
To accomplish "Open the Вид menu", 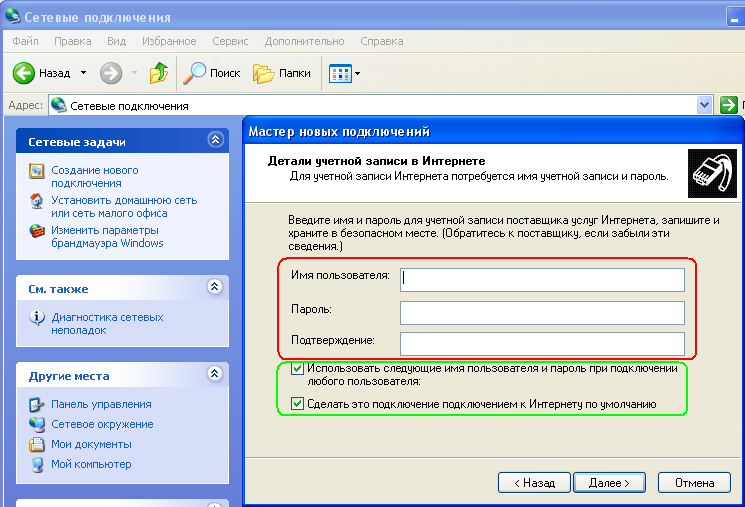I will point(116,41).
